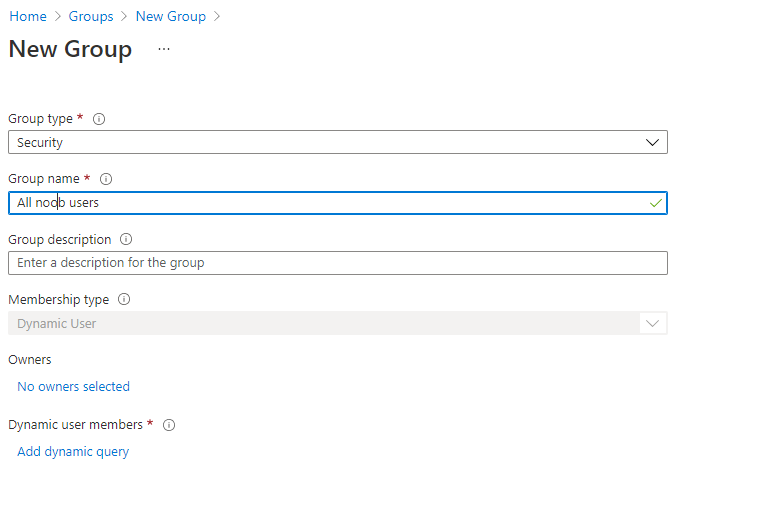This screenshot has width=761, height=518.
Task: Click the Group type info icon
Action: 99,119
